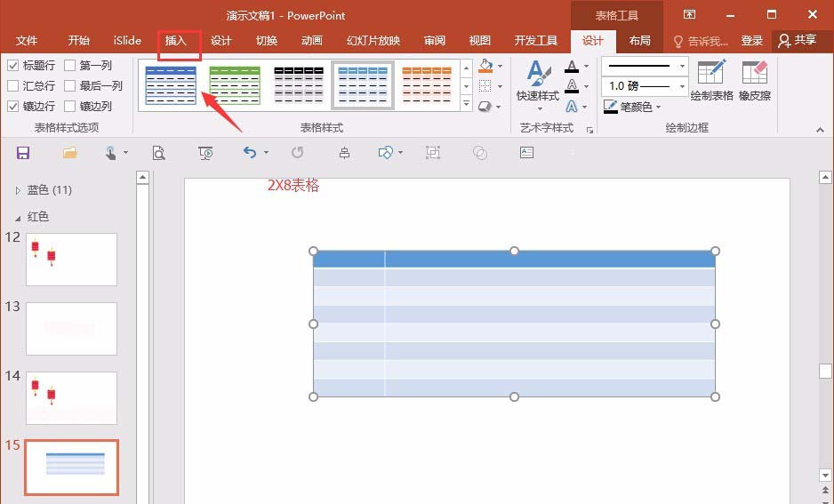Click the 共享 share button
Screen dimensions: 834x504
[797, 41]
